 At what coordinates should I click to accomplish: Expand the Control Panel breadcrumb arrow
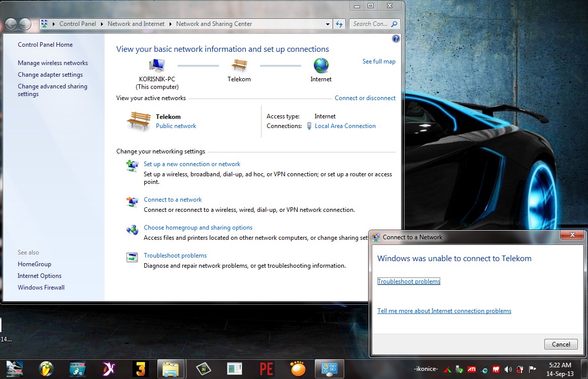(102, 24)
